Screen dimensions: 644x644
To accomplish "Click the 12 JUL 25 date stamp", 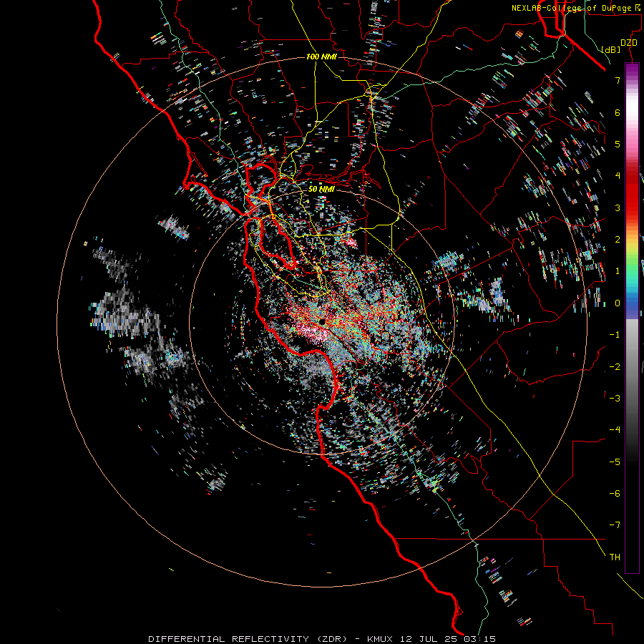I will coord(430,639).
